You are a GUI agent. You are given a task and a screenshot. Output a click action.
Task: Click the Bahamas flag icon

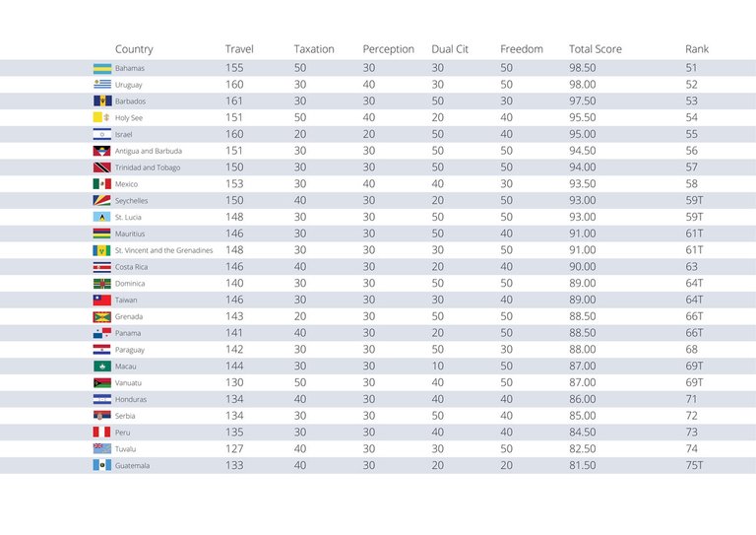[101, 68]
